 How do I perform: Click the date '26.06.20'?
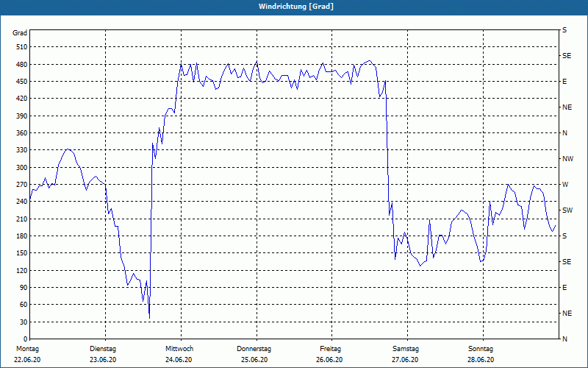coord(329,360)
